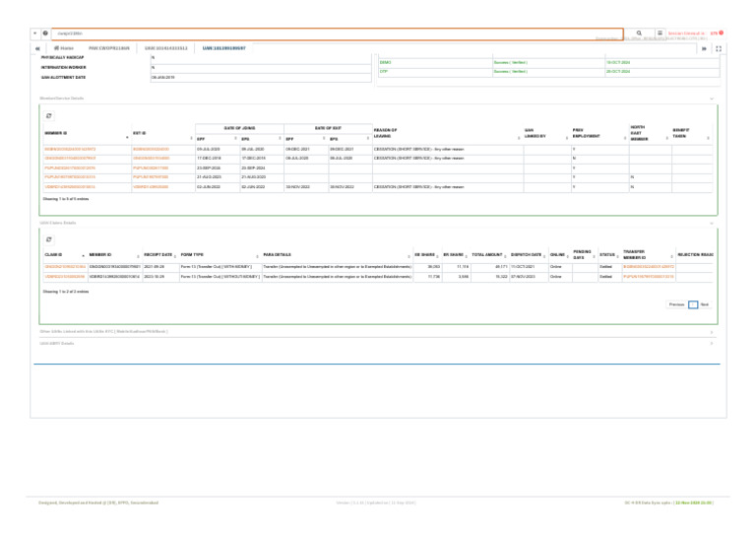Open Est ID link in 09-JUL-2020 row
Screen dimensions: 756x535
point(151,150)
